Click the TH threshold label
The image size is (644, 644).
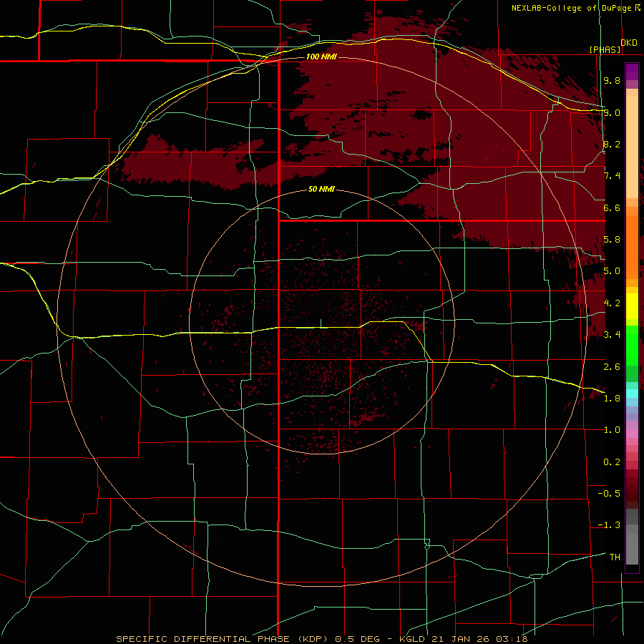point(615,557)
